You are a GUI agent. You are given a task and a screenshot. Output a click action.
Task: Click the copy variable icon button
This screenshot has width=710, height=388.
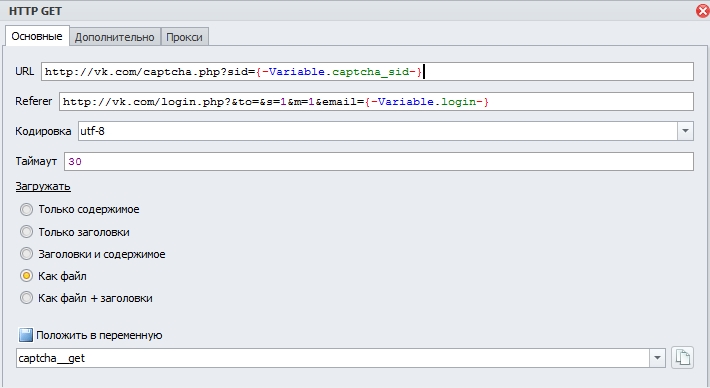pos(682,358)
